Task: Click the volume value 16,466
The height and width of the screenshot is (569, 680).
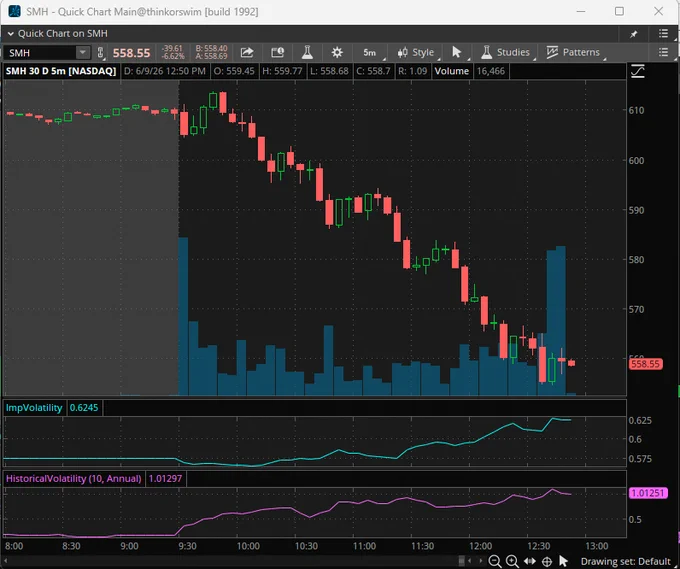Action: pyautogui.click(x=491, y=71)
